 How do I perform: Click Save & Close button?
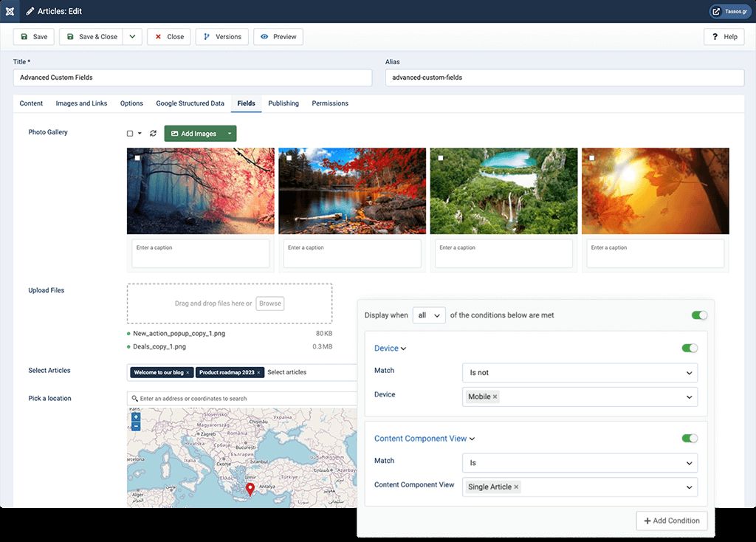click(x=91, y=37)
